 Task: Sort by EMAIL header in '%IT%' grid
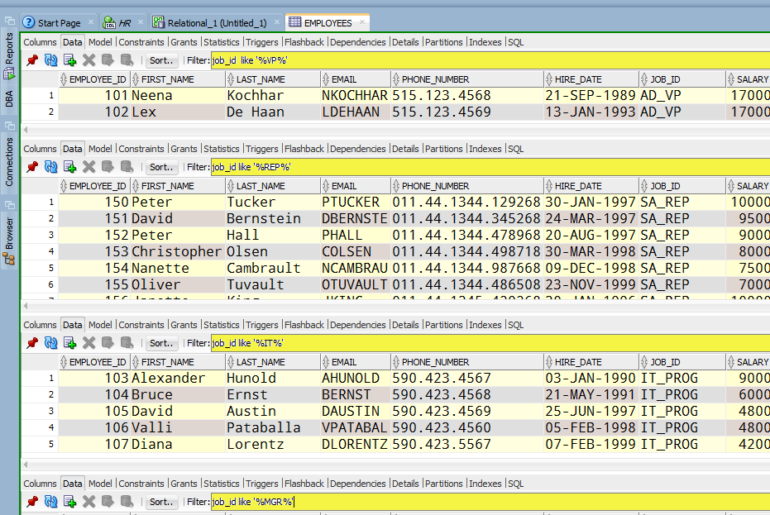355,362
